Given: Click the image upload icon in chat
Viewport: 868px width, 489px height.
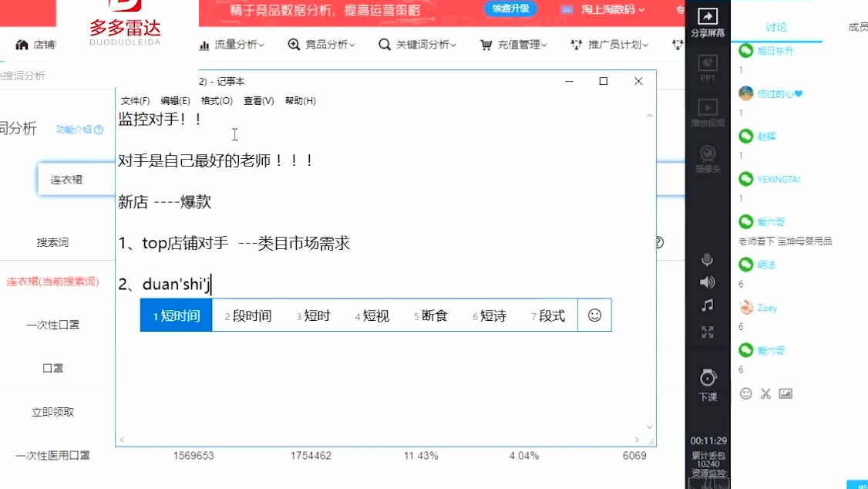Looking at the screenshot, I should click(x=786, y=394).
